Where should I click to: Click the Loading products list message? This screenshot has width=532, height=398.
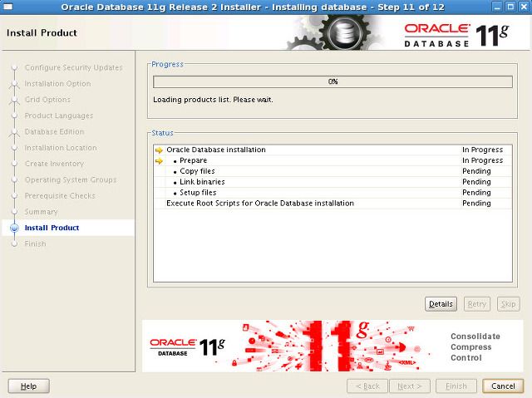213,100
